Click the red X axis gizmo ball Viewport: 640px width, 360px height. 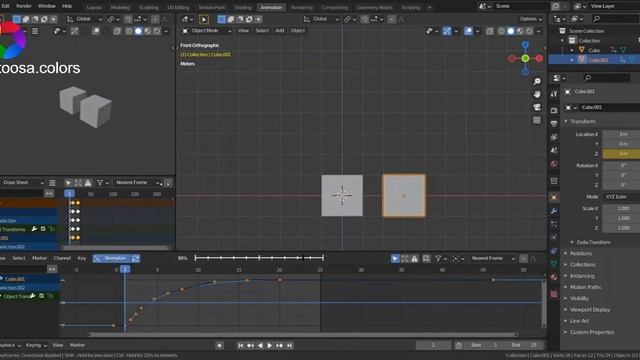(539, 58)
